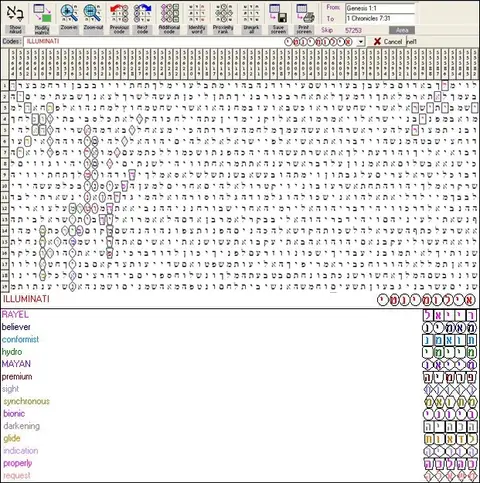Click Unmark all in toolbar

251,13
